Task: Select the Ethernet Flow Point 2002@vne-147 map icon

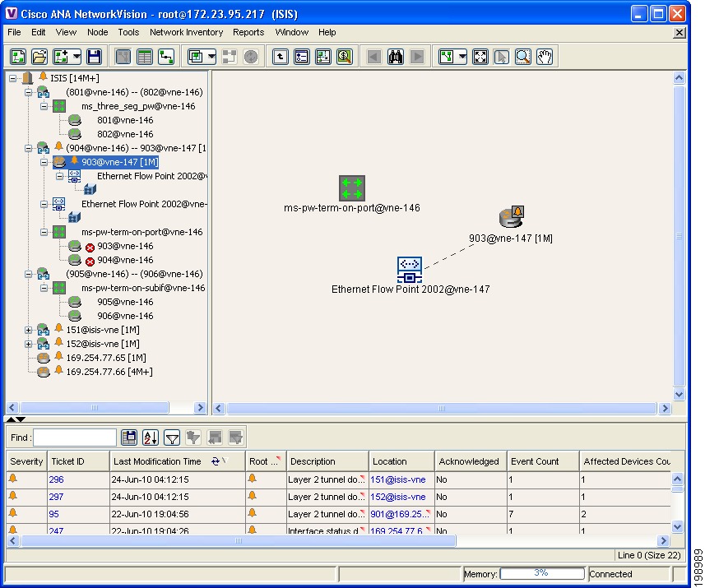Action: point(409,270)
